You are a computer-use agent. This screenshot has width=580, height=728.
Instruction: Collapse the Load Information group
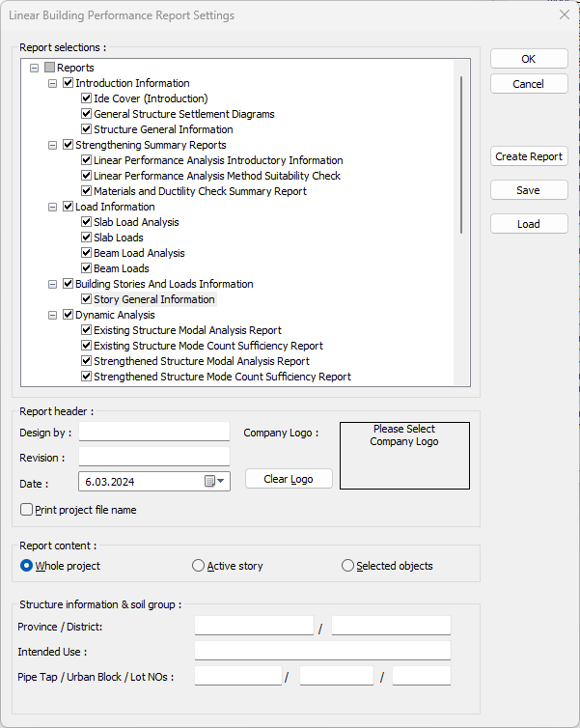(53, 207)
